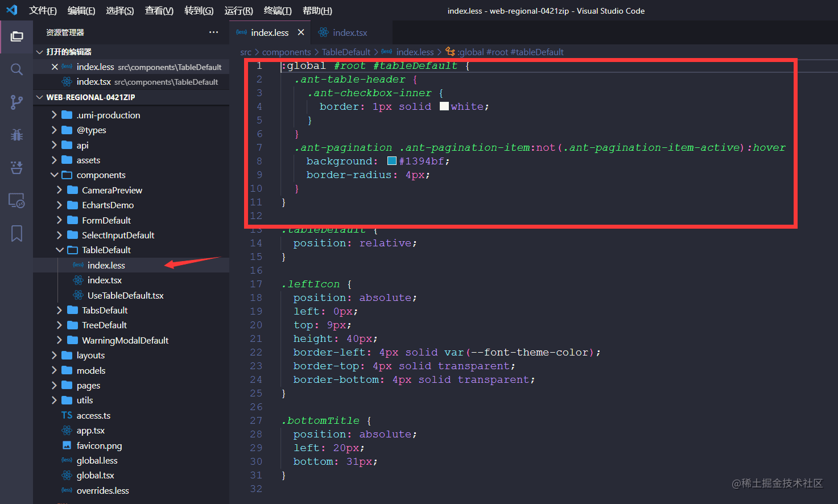The image size is (838, 504).
Task: Open the Bookmarks icon in activity bar
Action: 16,233
